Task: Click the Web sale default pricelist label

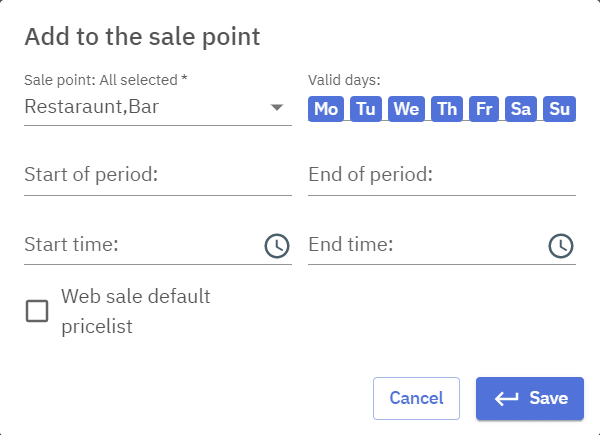Action: (136, 310)
